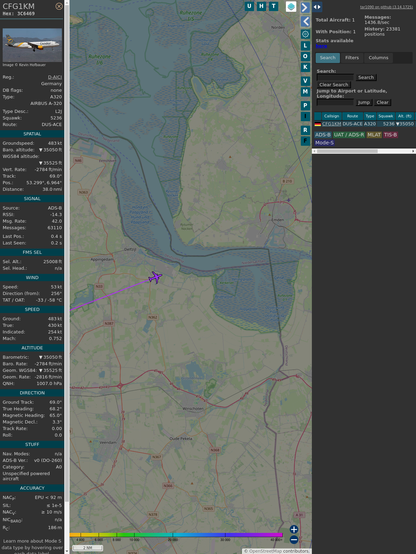416x554 pixels.
Task: Click the M map option button
Action: click(305, 92)
